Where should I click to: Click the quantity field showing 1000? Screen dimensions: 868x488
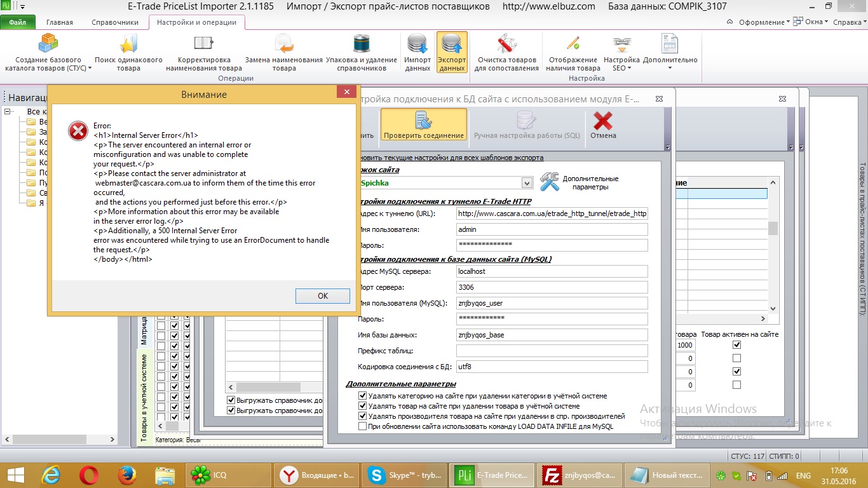(x=686, y=345)
